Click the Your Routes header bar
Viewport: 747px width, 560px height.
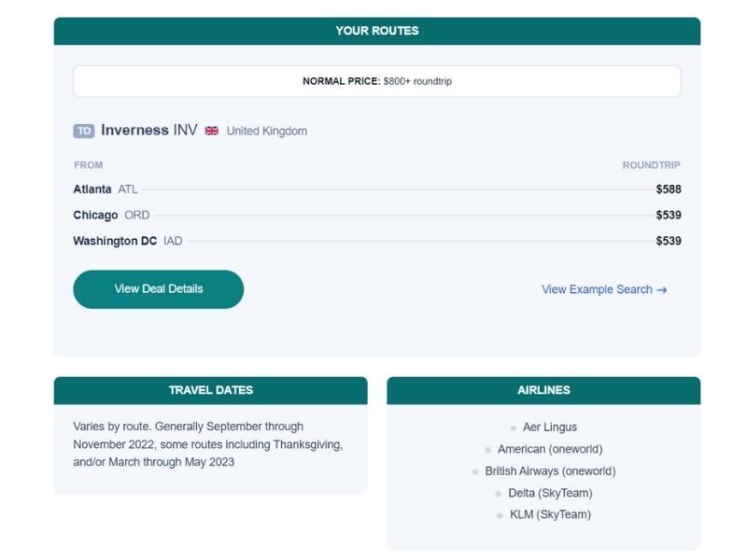pyautogui.click(x=377, y=31)
